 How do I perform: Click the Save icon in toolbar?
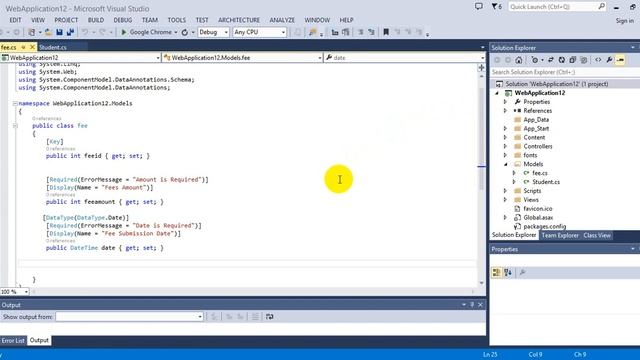click(59, 32)
